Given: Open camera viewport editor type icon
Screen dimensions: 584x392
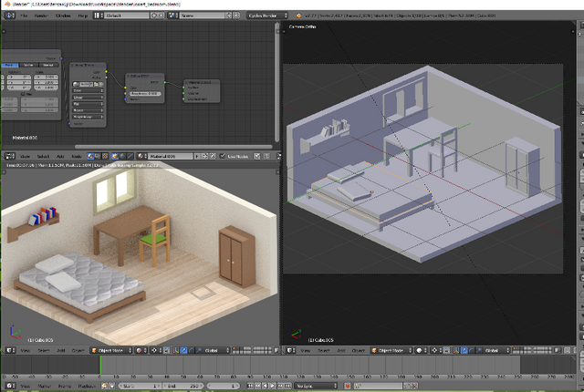Looking at the screenshot, I should click(290, 350).
